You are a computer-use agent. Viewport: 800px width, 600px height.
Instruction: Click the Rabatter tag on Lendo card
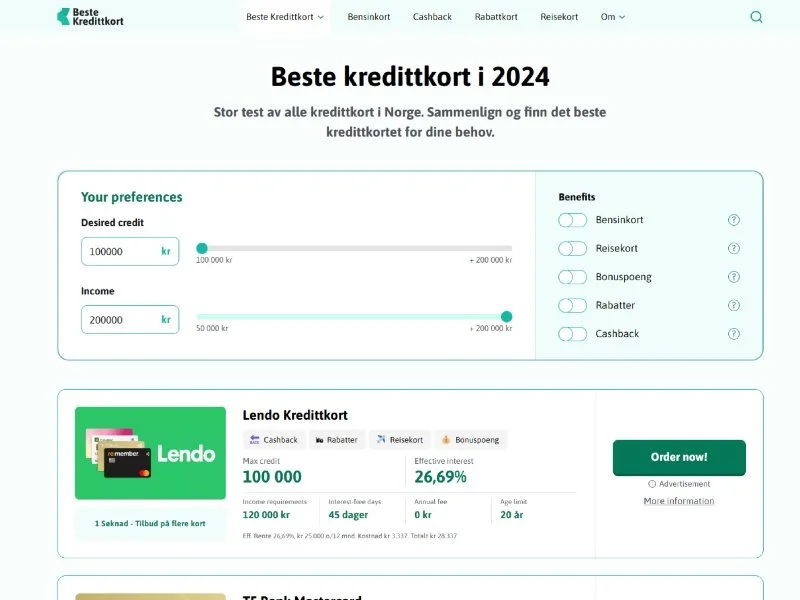337,440
